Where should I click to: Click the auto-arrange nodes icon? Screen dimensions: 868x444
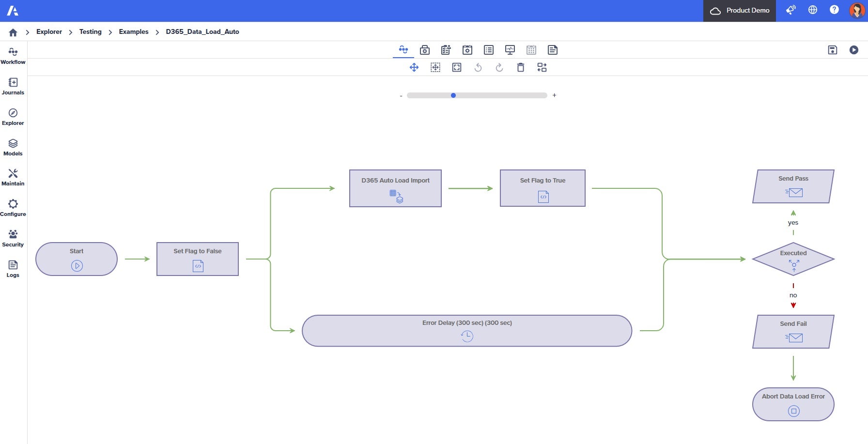[542, 67]
